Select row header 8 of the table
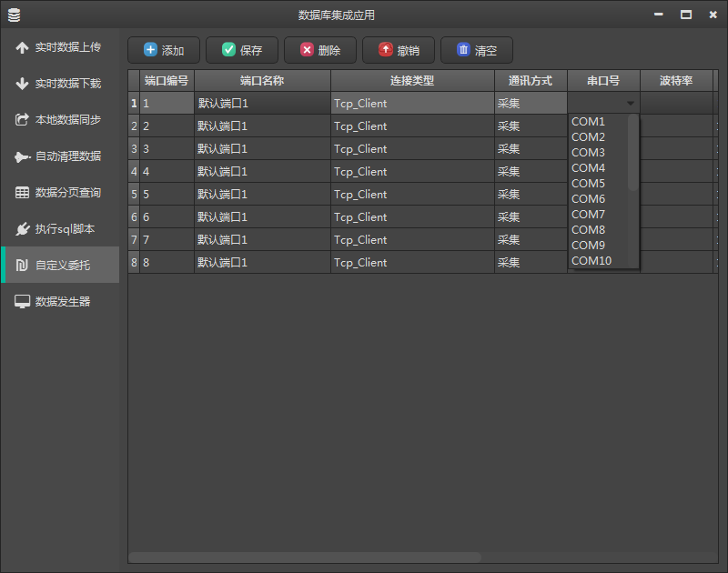The image size is (728, 573). (134, 262)
